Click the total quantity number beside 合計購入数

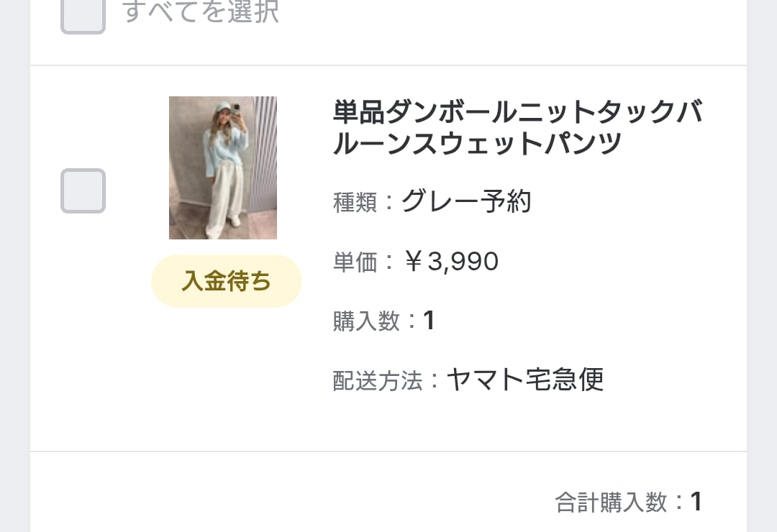[x=696, y=502]
